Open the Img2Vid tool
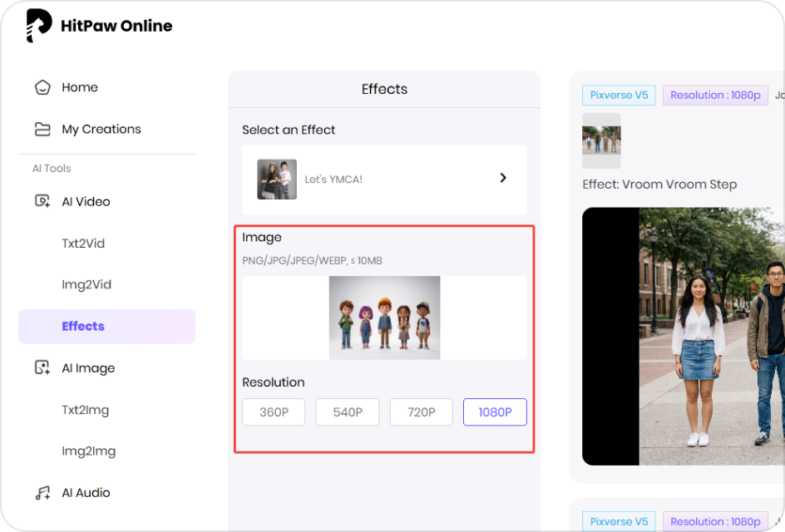The image size is (785, 532). point(86,284)
